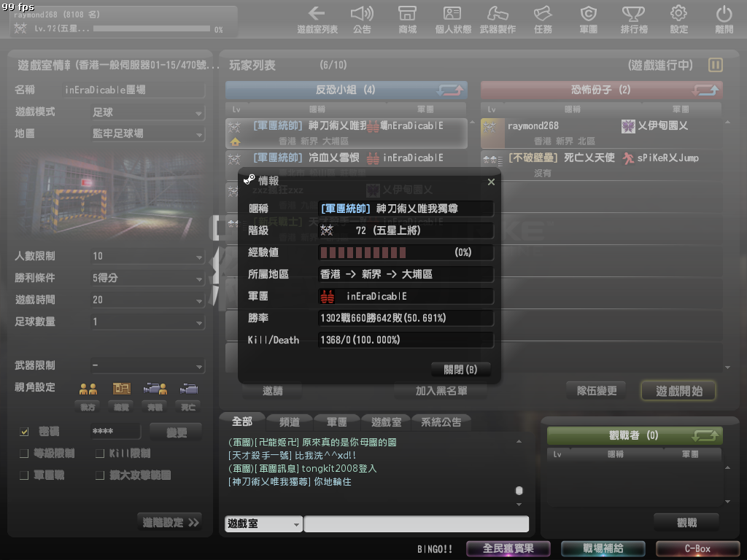Click the 關閉(B) button in dialog
Image resolution: width=747 pixels, height=560 pixels.
[x=461, y=370]
